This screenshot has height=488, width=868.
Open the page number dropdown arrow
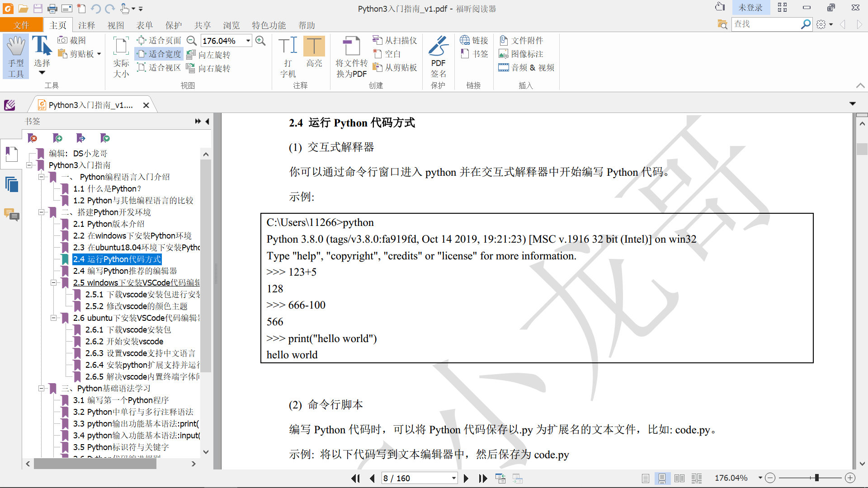click(x=453, y=478)
